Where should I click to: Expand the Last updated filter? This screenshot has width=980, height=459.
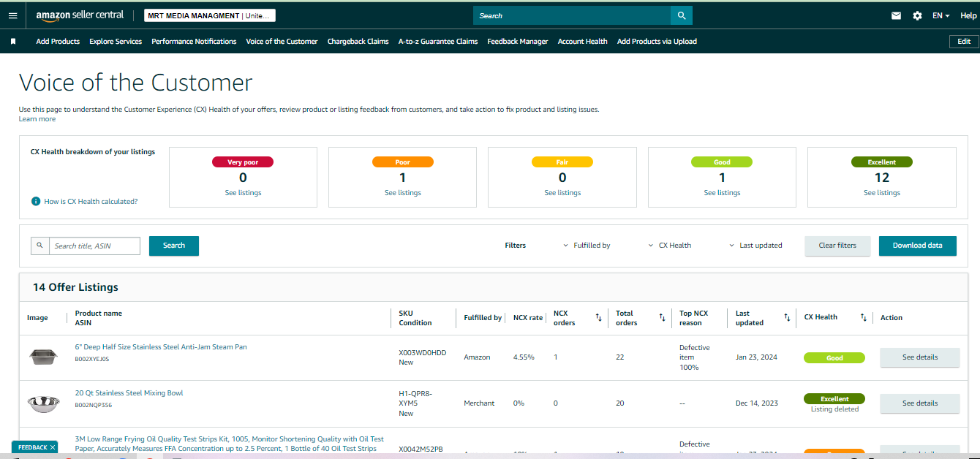tap(755, 246)
